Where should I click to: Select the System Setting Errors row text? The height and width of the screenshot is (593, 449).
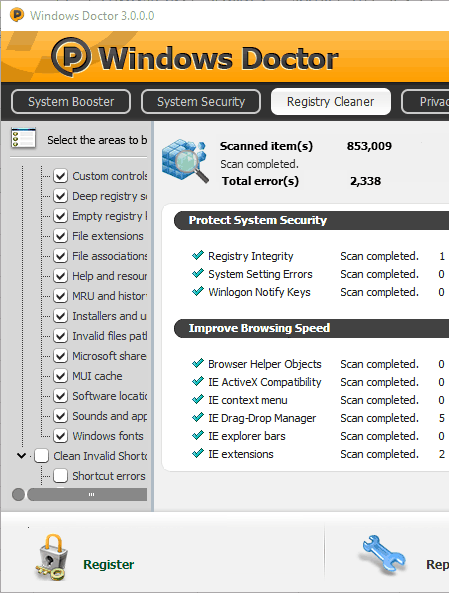tap(260, 274)
